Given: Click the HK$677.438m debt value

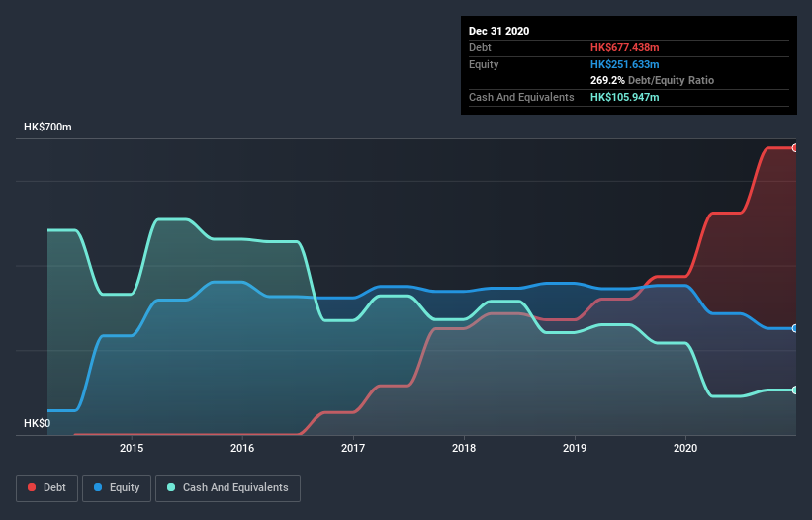Looking at the screenshot, I should (624, 47).
